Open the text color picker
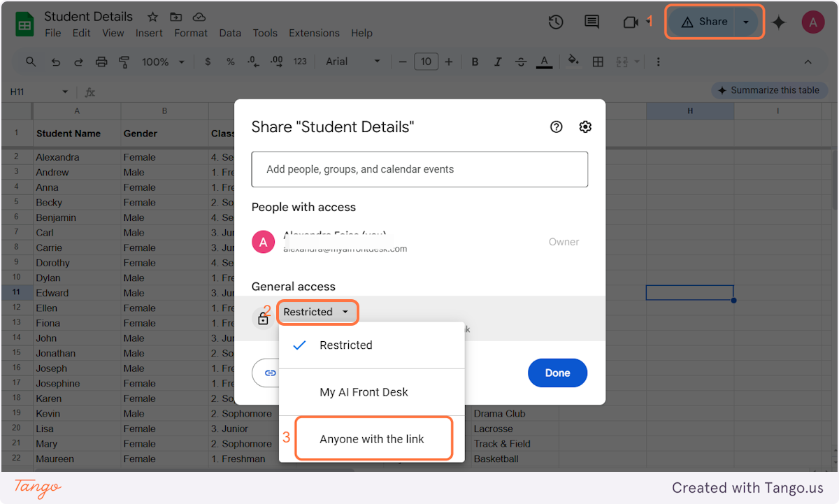 point(544,62)
